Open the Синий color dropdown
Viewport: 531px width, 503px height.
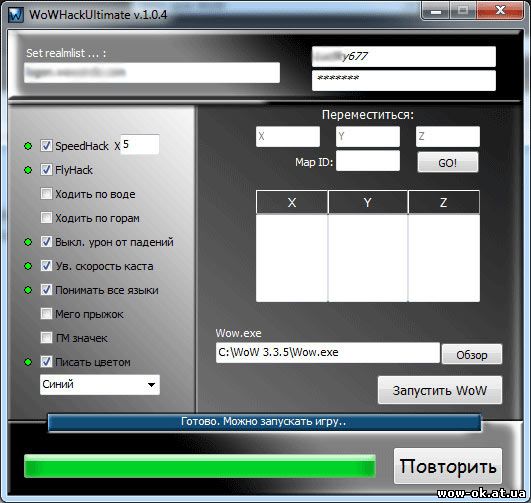(100, 385)
